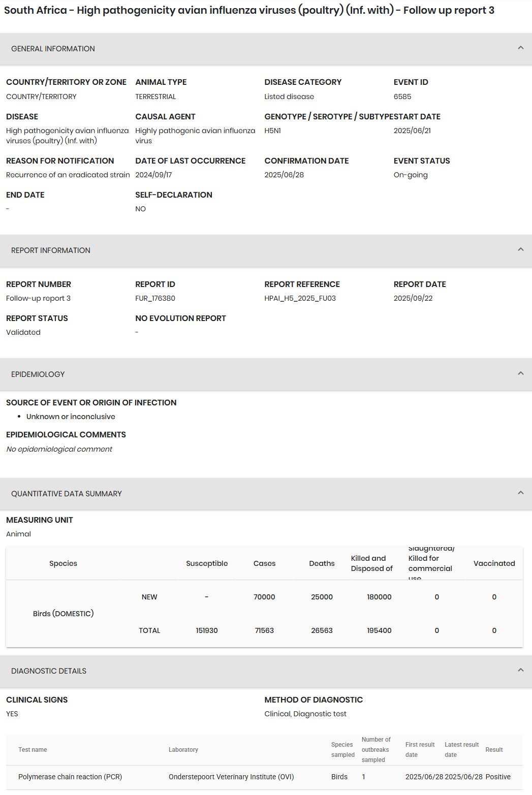Viewport: 532px width, 795px height.
Task: Collapse the Epidemiology section chevron
Action: [520, 373]
